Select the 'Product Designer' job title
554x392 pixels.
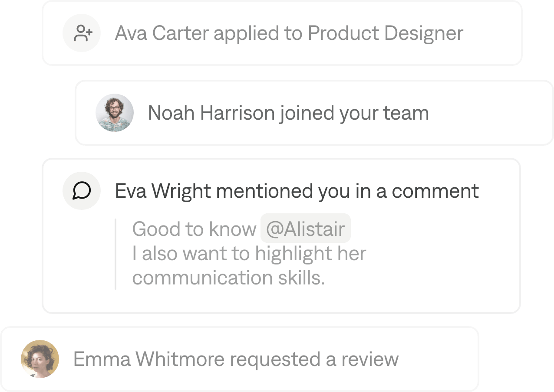tap(385, 33)
